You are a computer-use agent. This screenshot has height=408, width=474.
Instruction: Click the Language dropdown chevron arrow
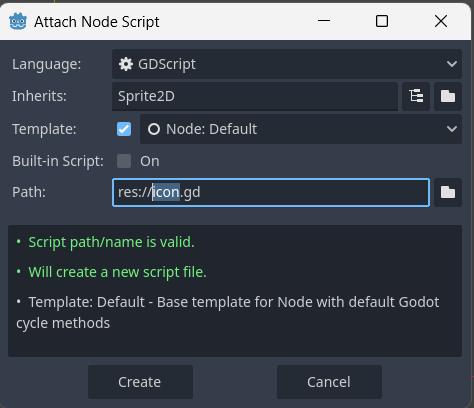click(452, 64)
